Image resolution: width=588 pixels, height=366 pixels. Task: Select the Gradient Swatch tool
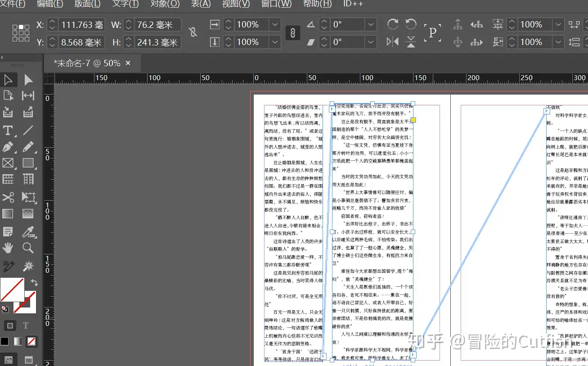(8, 213)
